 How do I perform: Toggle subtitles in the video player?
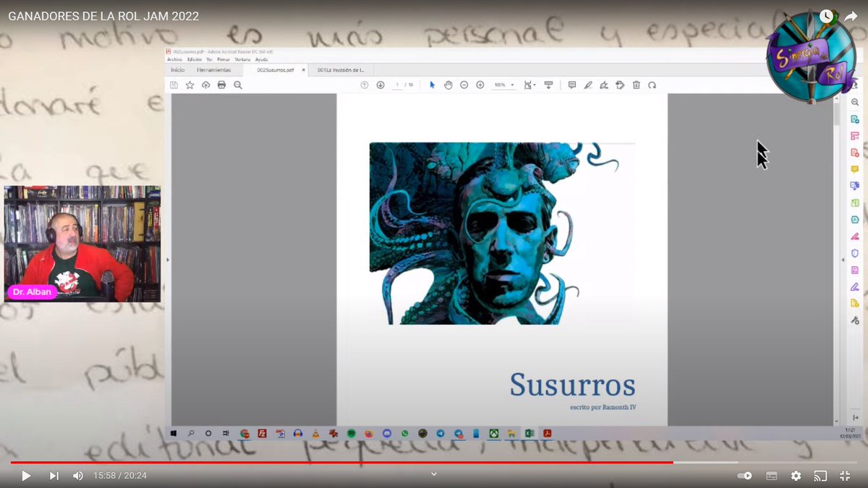click(772, 476)
